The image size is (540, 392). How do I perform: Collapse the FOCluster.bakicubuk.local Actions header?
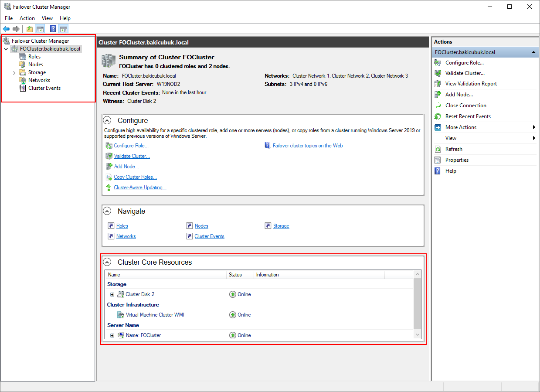[x=534, y=52]
